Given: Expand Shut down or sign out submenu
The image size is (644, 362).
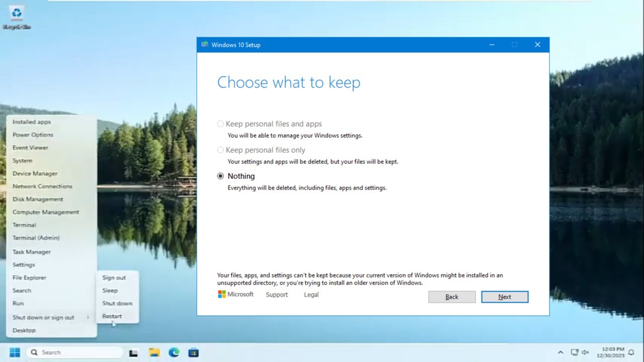Looking at the screenshot, I should (51, 318).
